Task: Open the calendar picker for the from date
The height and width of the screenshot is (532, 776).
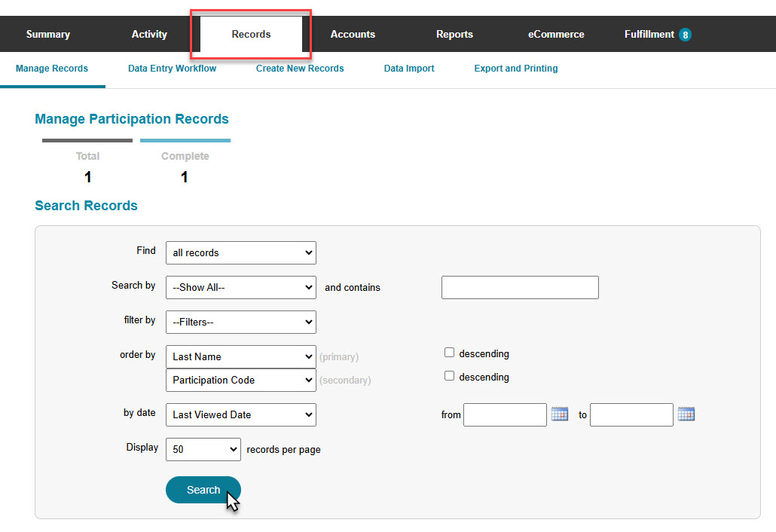Action: 560,414
